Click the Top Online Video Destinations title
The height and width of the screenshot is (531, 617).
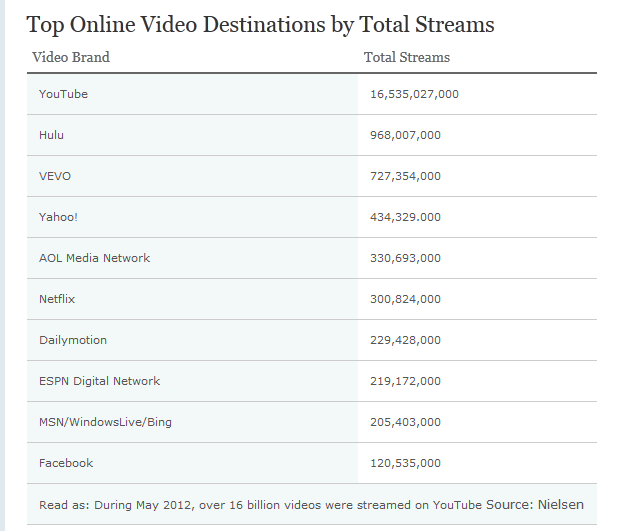[260, 25]
